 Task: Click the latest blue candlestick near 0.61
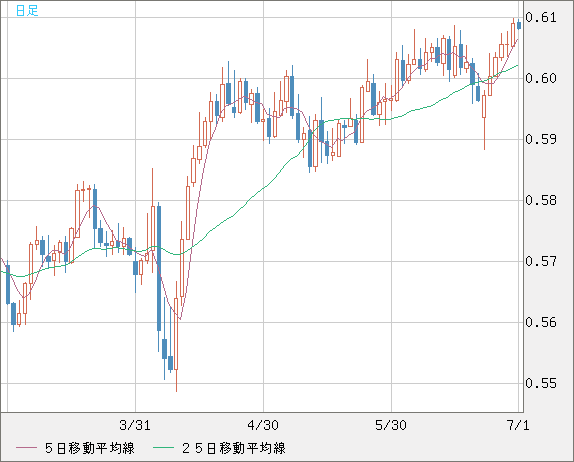tap(519, 25)
